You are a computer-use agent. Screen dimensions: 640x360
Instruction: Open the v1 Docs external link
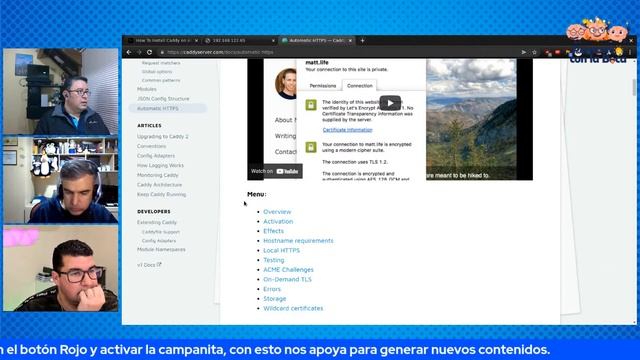[149, 265]
